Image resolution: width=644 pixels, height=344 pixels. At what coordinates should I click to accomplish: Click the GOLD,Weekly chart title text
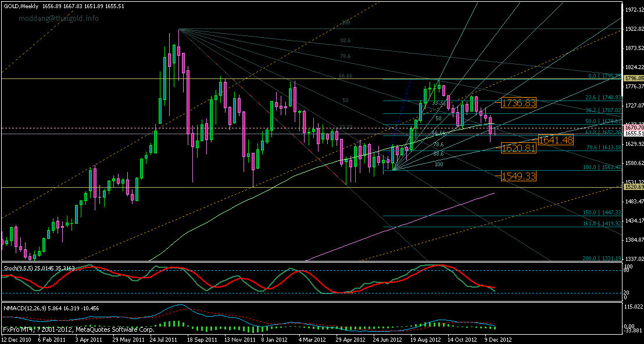[x=20, y=6]
